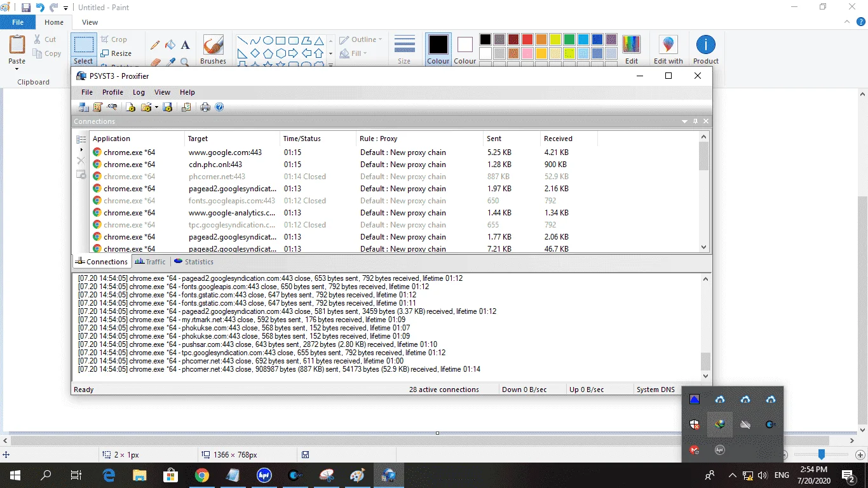Open the View ribbon tab in Paint
868x488 pixels.
point(90,22)
